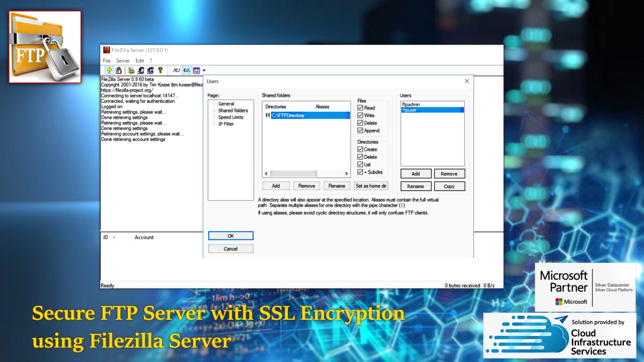The image size is (644, 362).
Task: Click 'Logged on' log line
Action: coord(112,107)
